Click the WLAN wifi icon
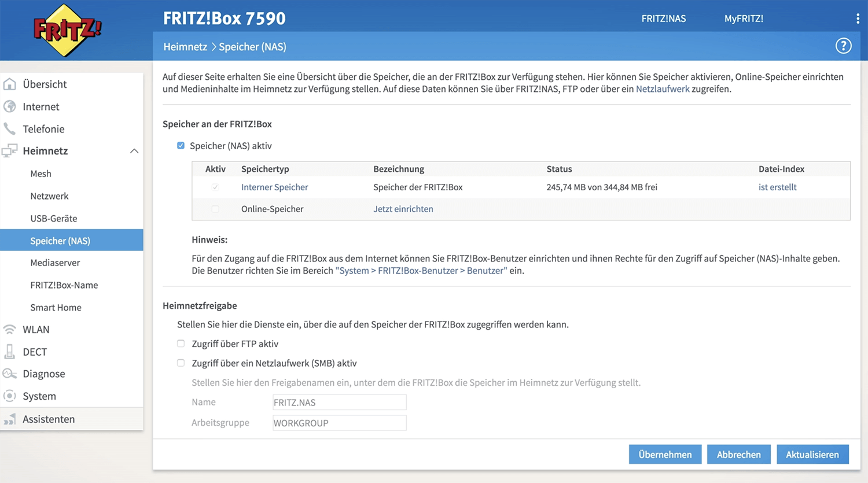Viewport: 868px width, 483px height. click(x=10, y=329)
